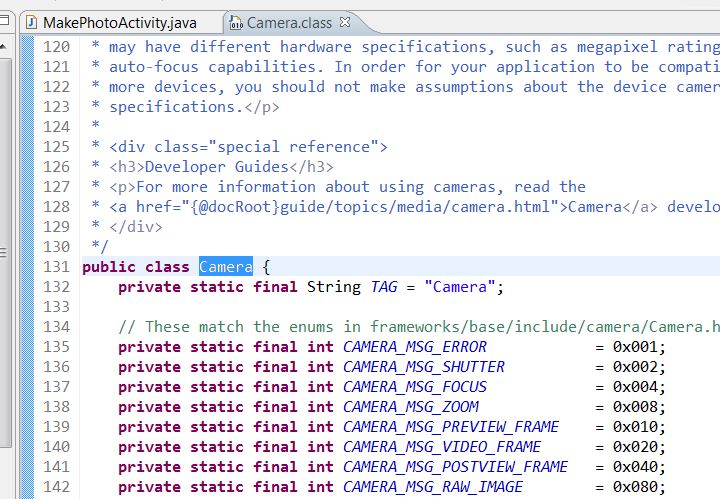Click the 'String' type on line 132
Screen dimensions: 720x499
[334, 287]
